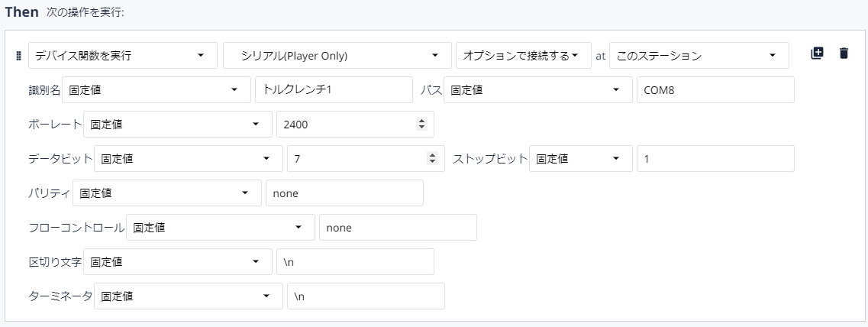The height and width of the screenshot is (327, 868).
Task: Increase baud rate with up stepper arrow
Action: pyautogui.click(x=422, y=121)
